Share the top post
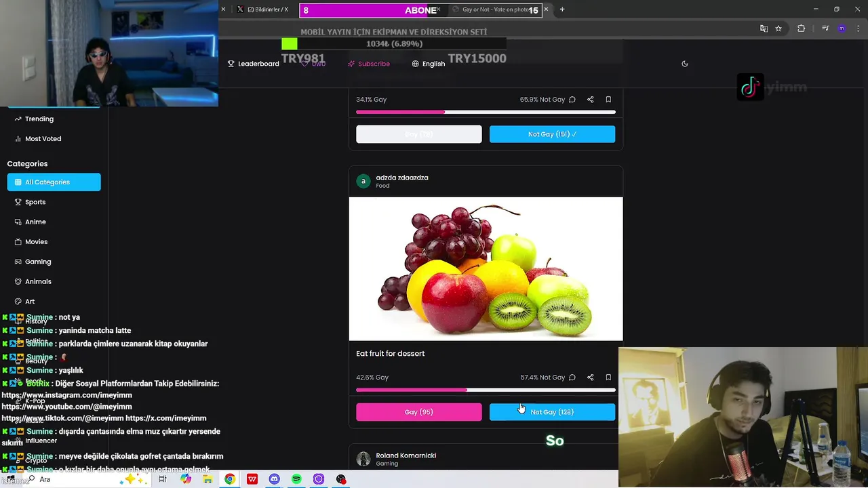 pos(591,100)
